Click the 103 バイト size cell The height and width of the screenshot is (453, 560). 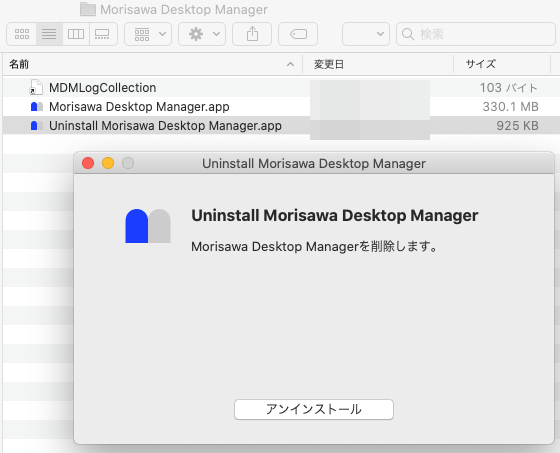tap(509, 88)
